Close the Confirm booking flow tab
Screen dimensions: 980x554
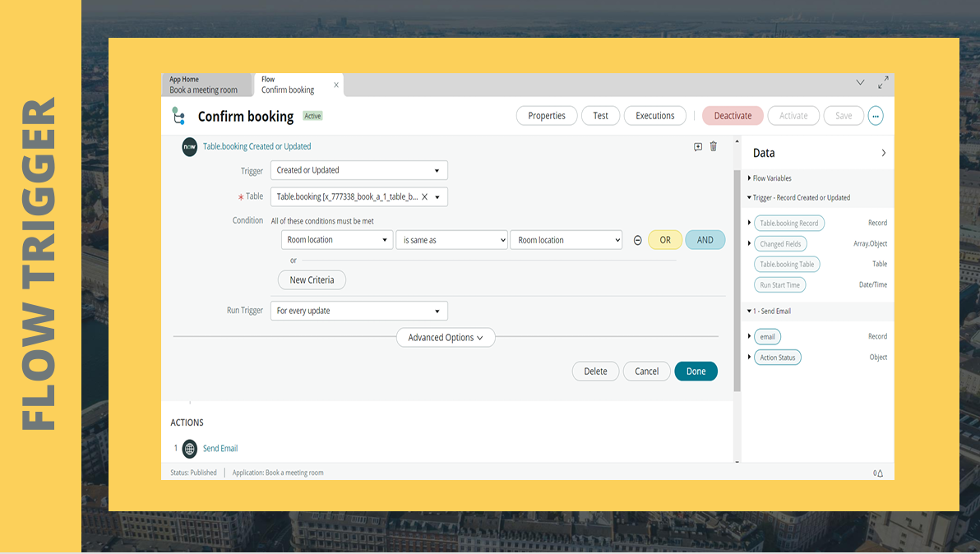[336, 85]
